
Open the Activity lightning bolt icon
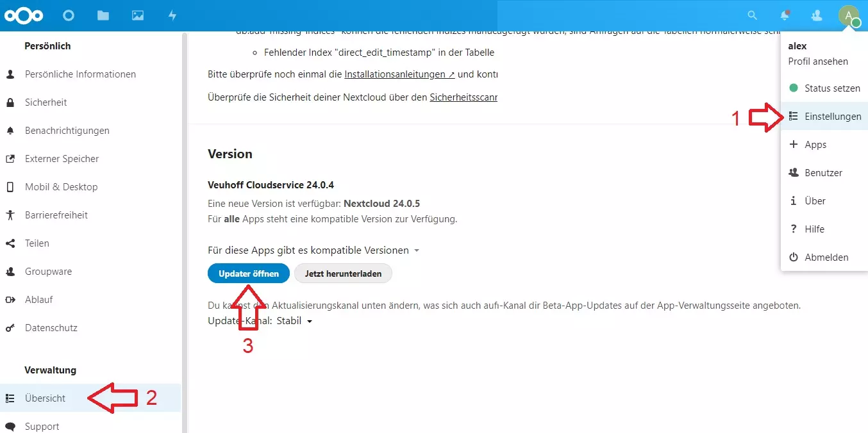tap(172, 15)
